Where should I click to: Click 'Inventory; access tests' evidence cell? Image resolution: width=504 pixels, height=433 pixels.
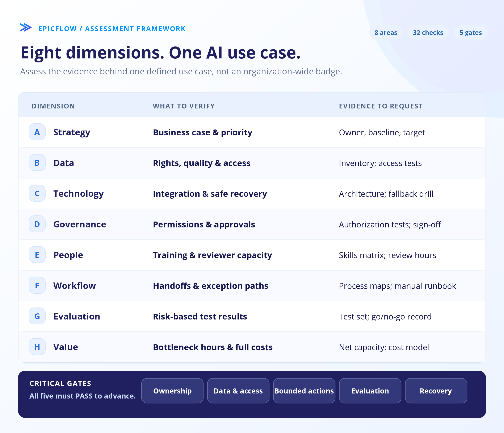(380, 163)
